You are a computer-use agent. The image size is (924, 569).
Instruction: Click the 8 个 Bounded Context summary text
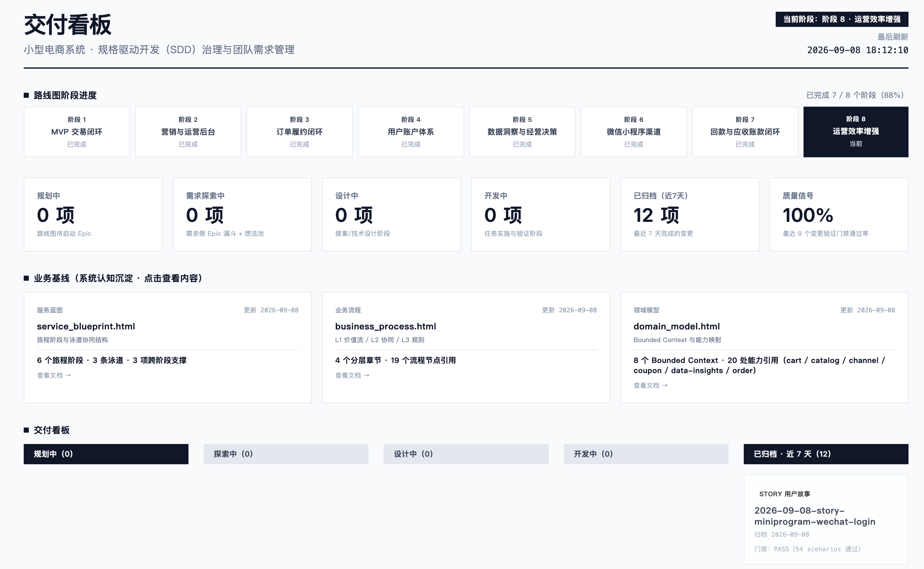coord(759,366)
